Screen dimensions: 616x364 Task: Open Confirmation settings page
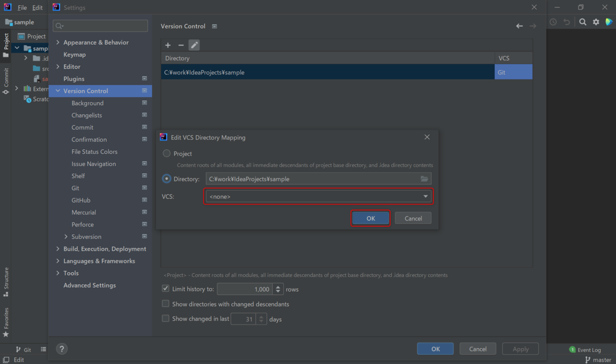(89, 139)
